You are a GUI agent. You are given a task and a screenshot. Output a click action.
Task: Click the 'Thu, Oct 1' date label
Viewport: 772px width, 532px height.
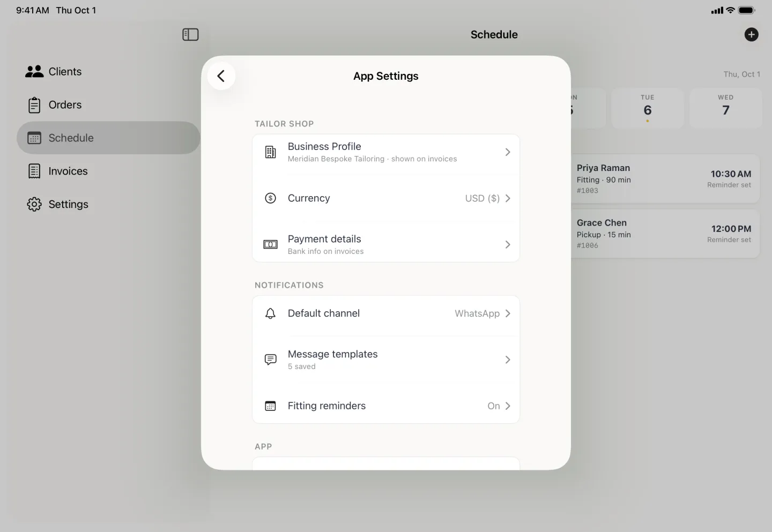[742, 74]
